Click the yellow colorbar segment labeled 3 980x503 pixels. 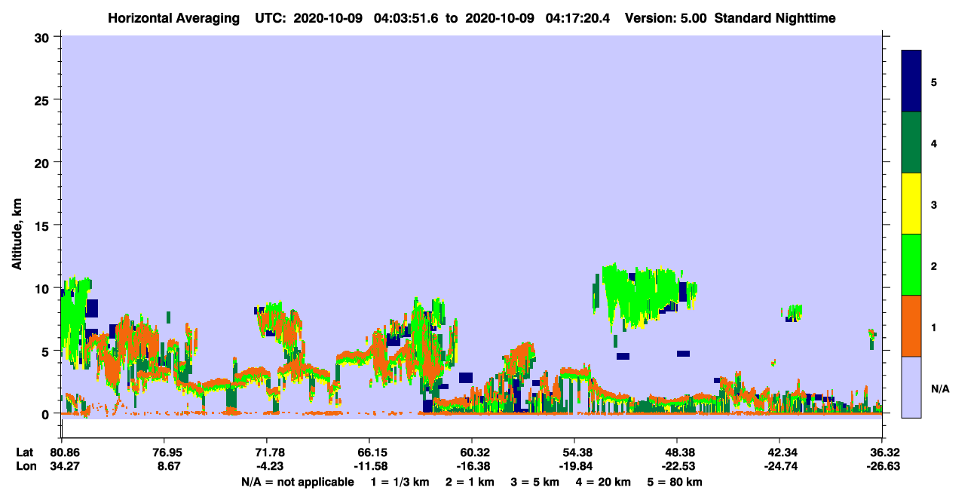[911, 204]
